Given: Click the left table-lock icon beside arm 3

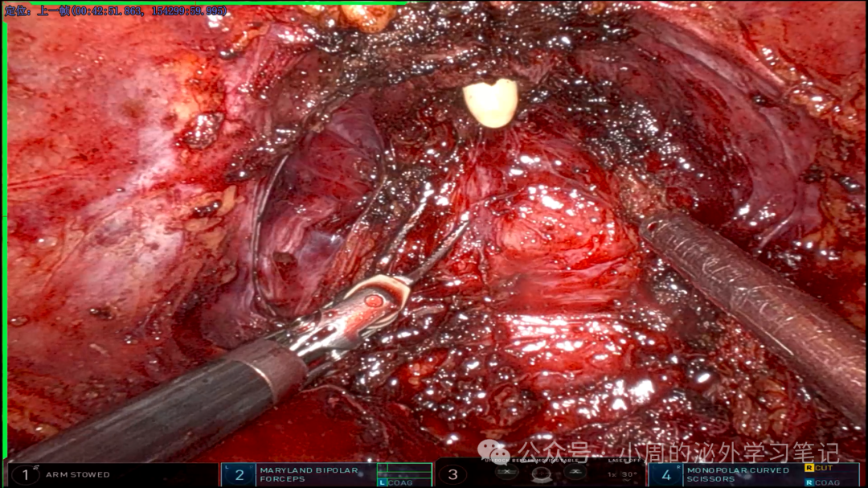Looking at the screenshot, I should 506,473.
